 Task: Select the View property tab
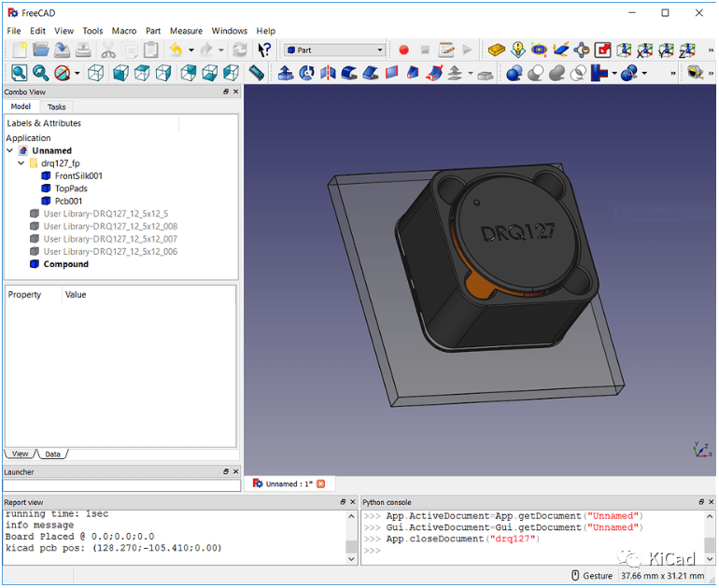coord(20,454)
